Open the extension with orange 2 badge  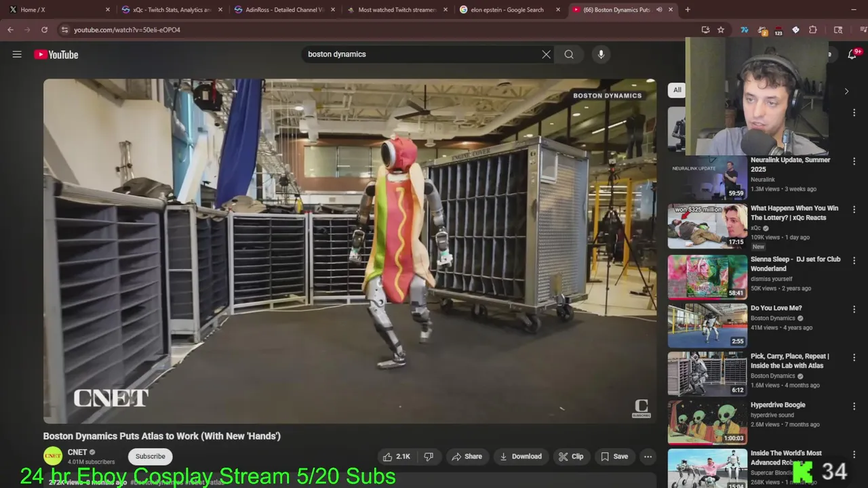[x=762, y=30]
